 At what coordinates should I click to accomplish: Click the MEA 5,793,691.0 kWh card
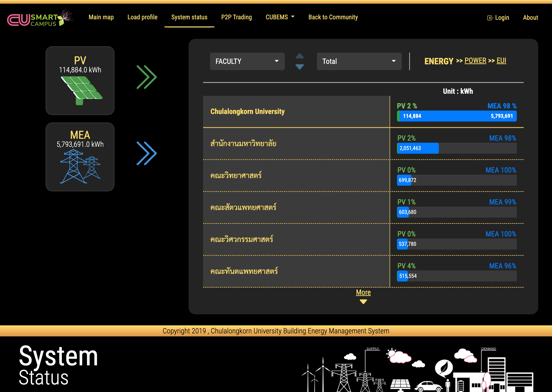tap(80, 157)
